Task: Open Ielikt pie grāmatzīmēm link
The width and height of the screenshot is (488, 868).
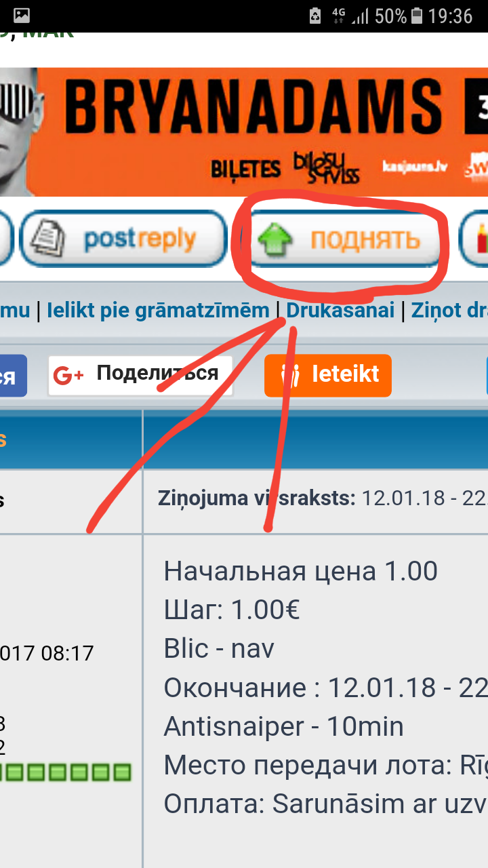Action: click(158, 311)
